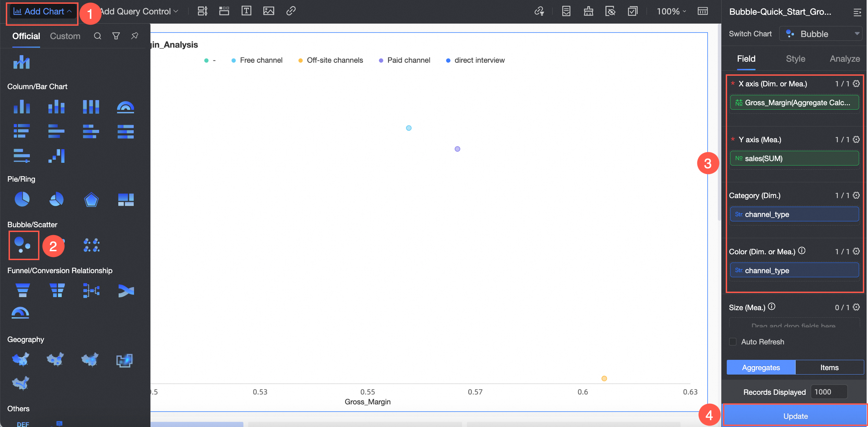868x427 pixels.
Task: Insert a rich text widget icon
Action: point(246,11)
